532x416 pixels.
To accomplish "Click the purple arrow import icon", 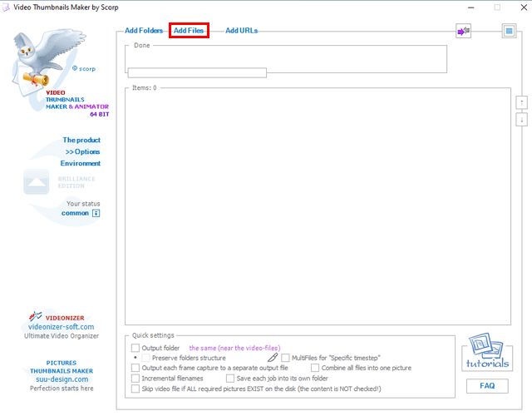I will pos(463,32).
